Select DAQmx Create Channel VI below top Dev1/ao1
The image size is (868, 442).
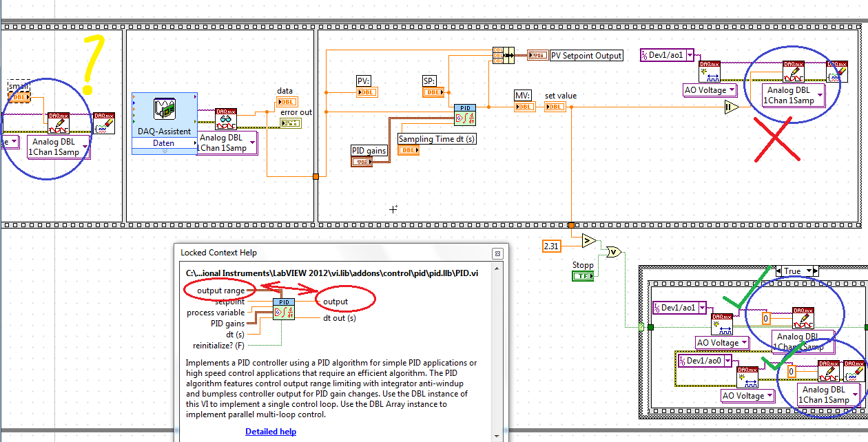pos(709,72)
